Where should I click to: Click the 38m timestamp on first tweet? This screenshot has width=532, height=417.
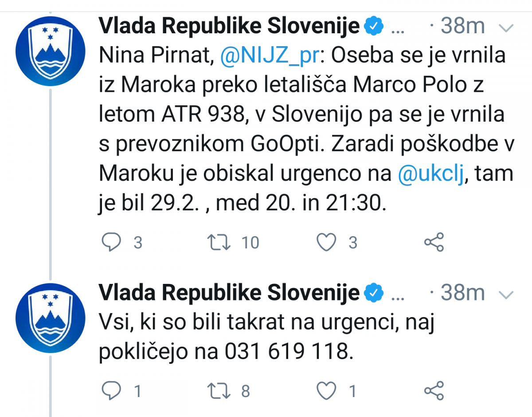pos(463,27)
